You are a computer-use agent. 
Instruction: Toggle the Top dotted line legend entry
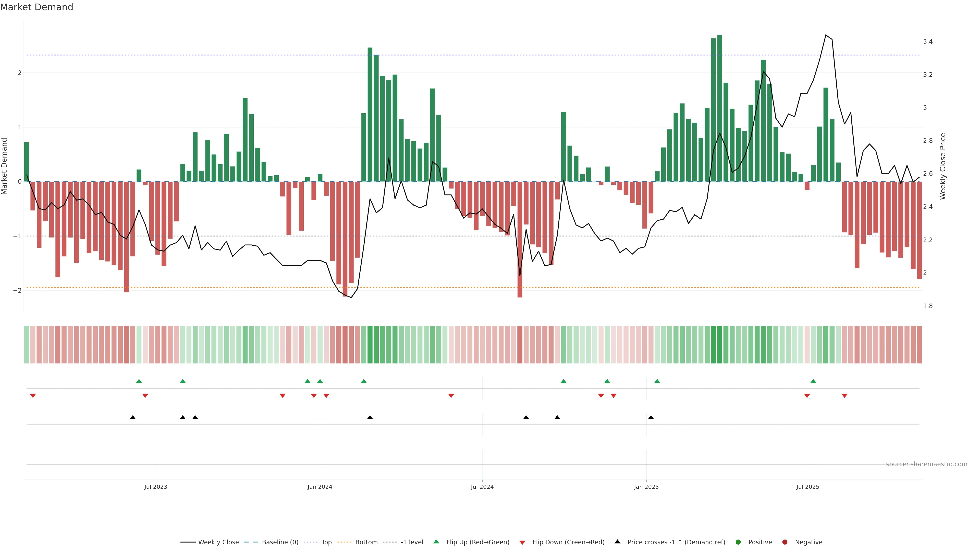coord(326,542)
